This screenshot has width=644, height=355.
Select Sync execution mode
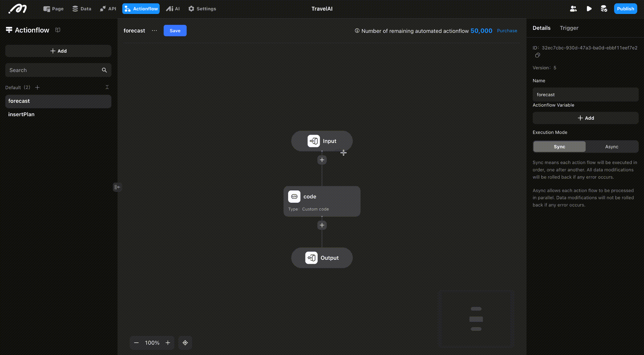559,147
